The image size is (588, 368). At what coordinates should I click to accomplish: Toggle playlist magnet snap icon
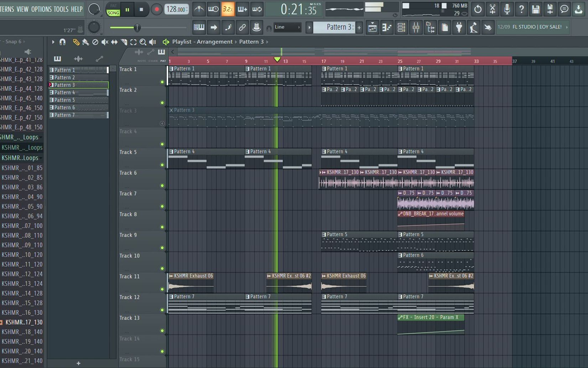[63, 42]
